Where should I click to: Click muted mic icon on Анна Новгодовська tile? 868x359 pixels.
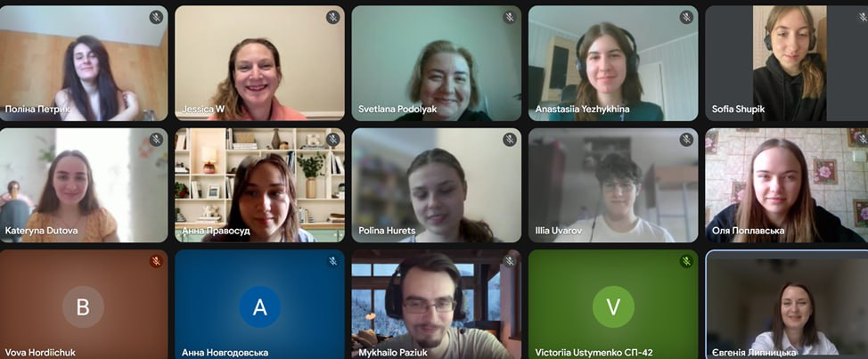click(332, 261)
